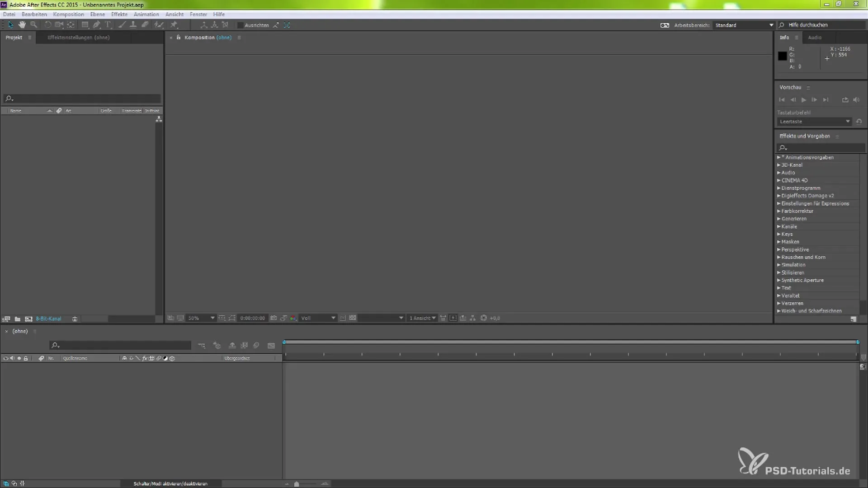Viewport: 868px width, 488px height.
Task: Select the arrow Selection tool
Action: pos(10,25)
